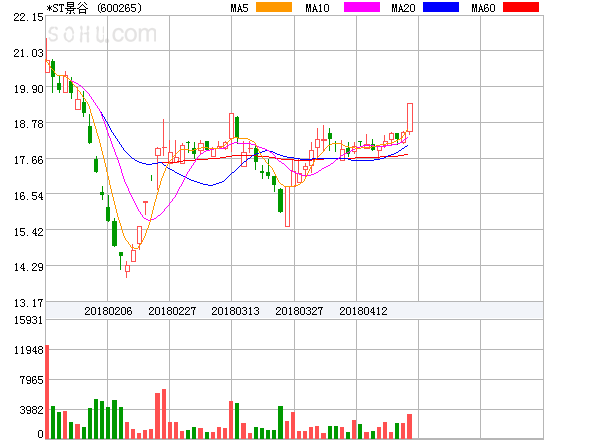Click the last tall red candlestick on the right
Screen dimensions: 600x440
pyautogui.click(x=410, y=117)
